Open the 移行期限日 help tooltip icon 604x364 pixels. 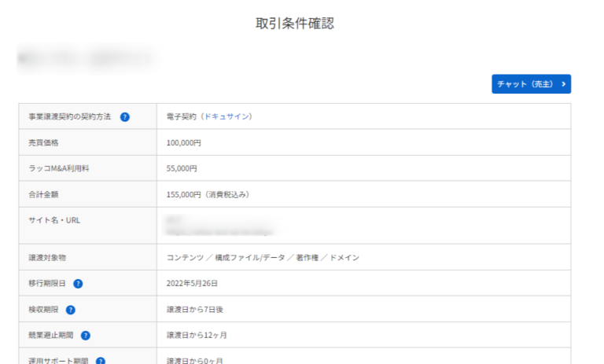coord(78,283)
